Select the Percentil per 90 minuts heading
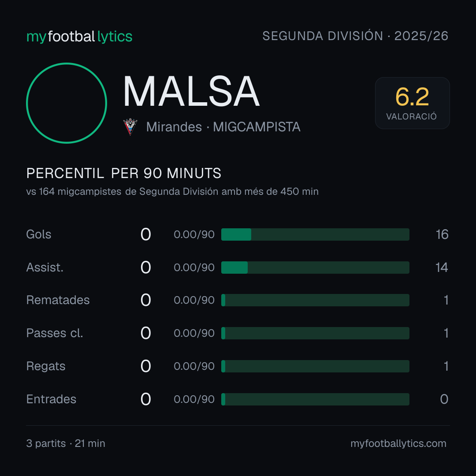The image size is (476, 476). 123,173
